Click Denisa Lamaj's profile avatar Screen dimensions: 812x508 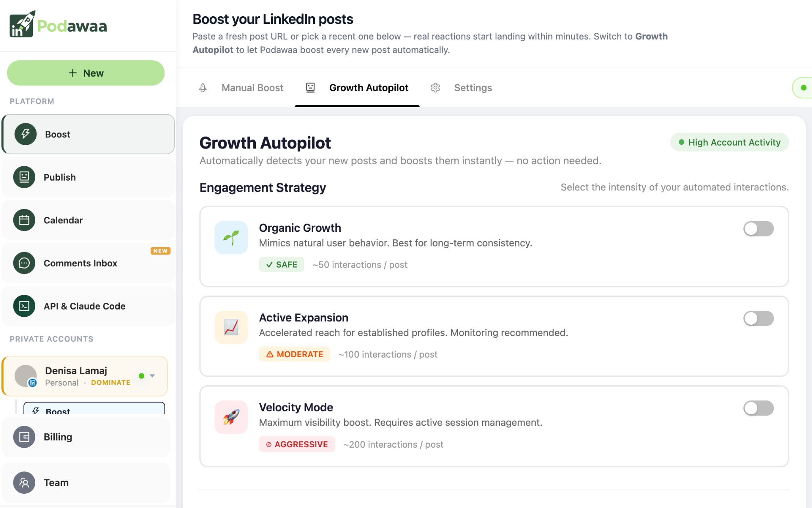[26, 376]
